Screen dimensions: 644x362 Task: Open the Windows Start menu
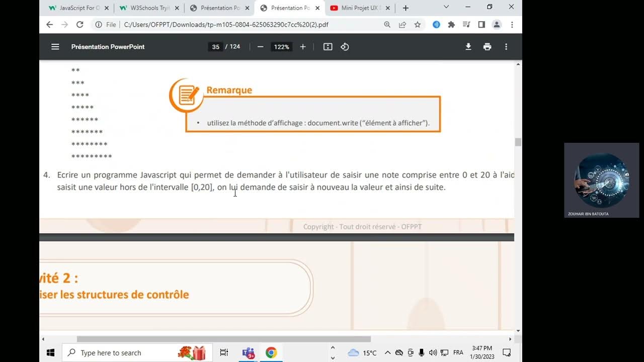click(x=50, y=352)
